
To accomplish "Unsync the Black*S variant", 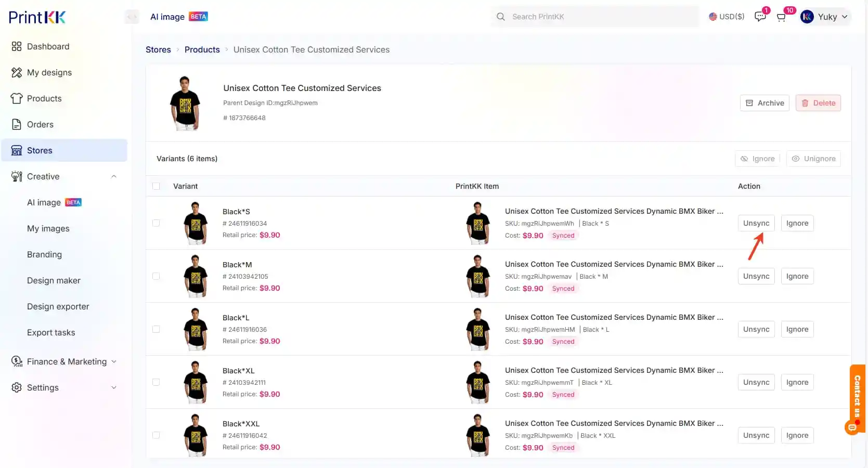I will 756,223.
